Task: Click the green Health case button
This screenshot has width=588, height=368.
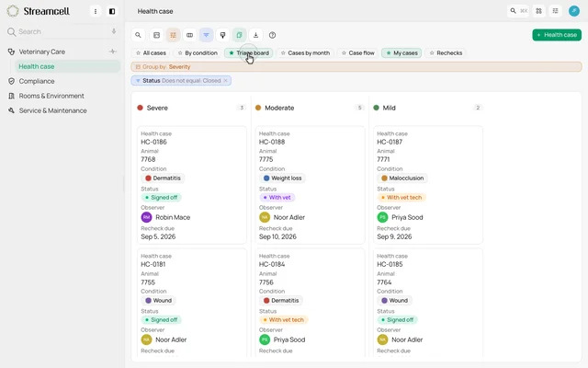Action: (x=557, y=35)
